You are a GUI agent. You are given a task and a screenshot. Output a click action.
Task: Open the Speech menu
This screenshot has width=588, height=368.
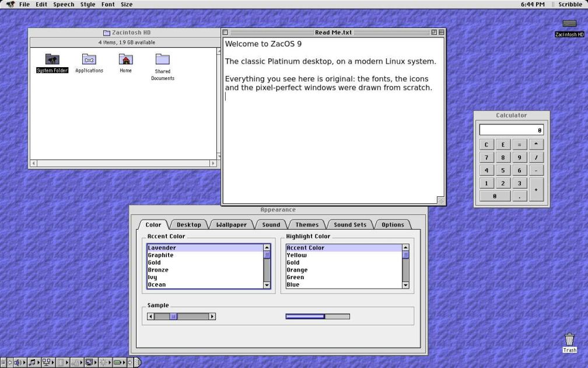click(64, 5)
